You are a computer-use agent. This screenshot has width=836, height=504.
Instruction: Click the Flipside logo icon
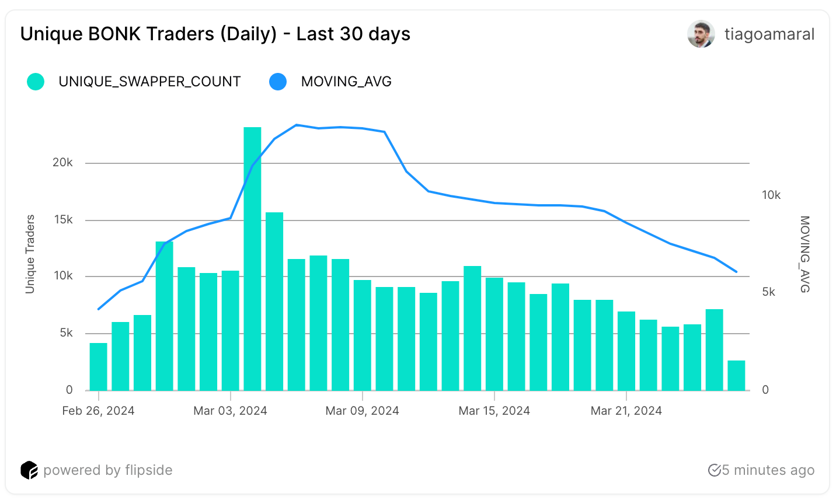point(29,470)
